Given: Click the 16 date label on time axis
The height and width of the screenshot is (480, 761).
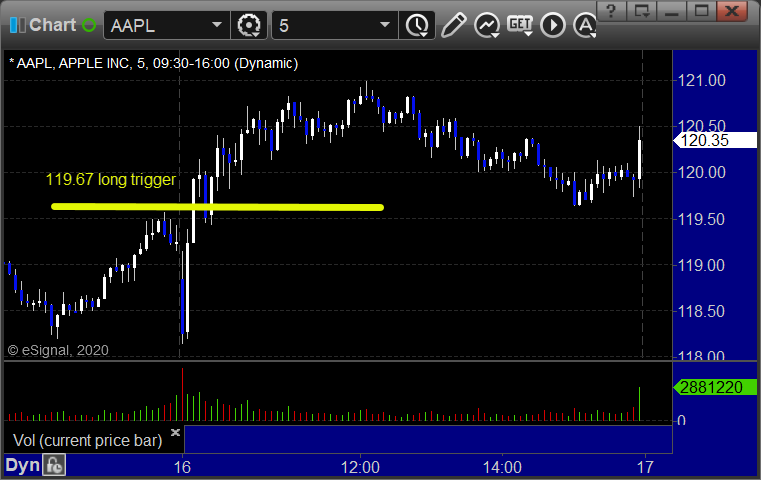Looking at the screenshot, I should pos(182,467).
